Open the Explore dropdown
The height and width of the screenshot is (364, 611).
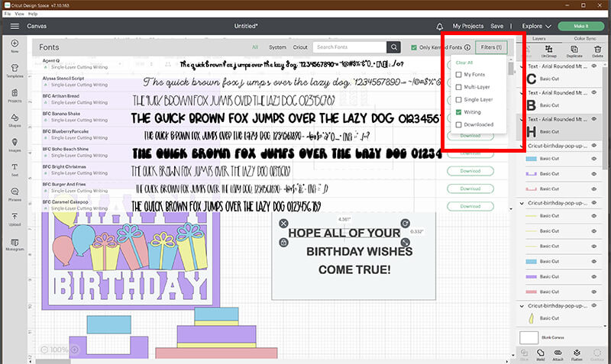[x=537, y=26]
